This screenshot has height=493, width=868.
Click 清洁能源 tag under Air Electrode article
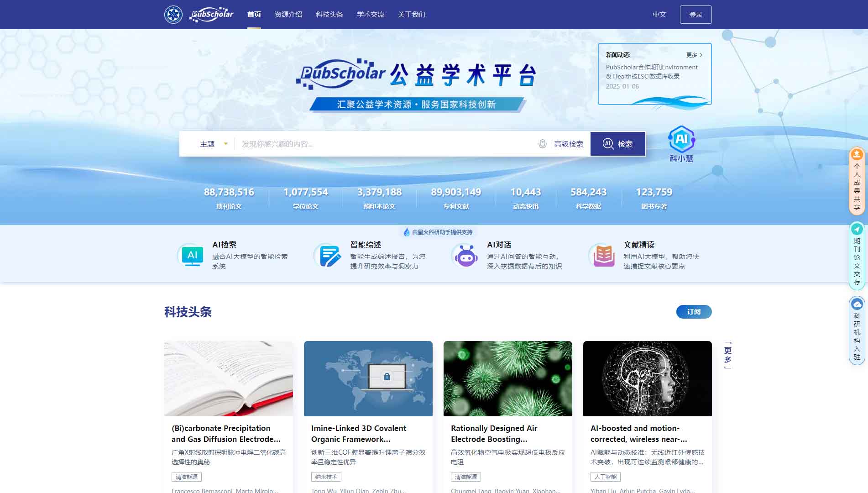click(466, 477)
